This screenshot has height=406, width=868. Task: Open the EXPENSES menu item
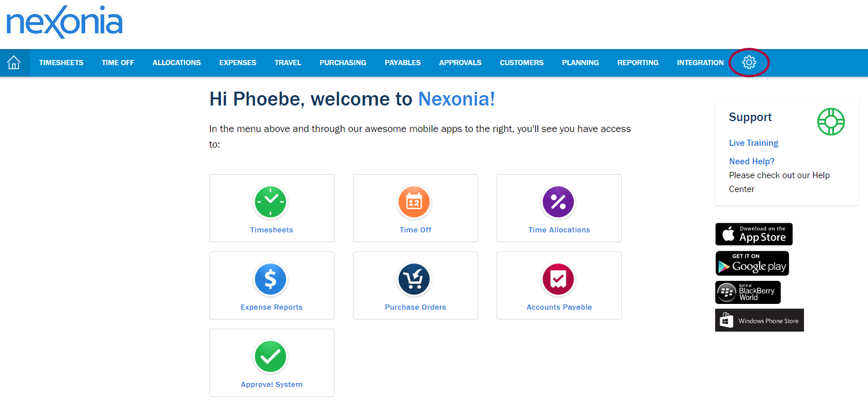[238, 63]
